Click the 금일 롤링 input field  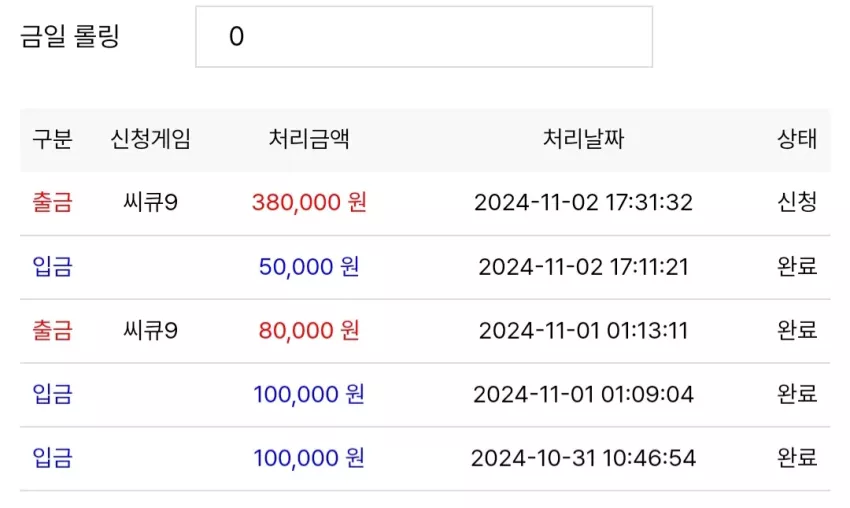(424, 37)
